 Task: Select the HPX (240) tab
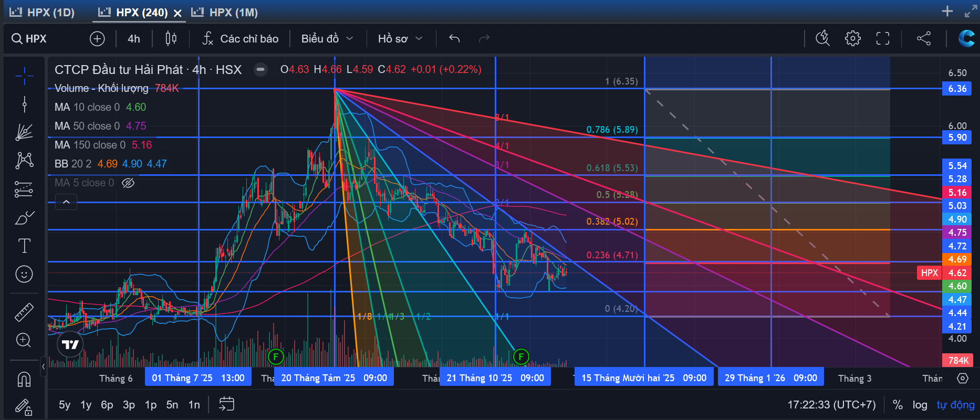133,12
